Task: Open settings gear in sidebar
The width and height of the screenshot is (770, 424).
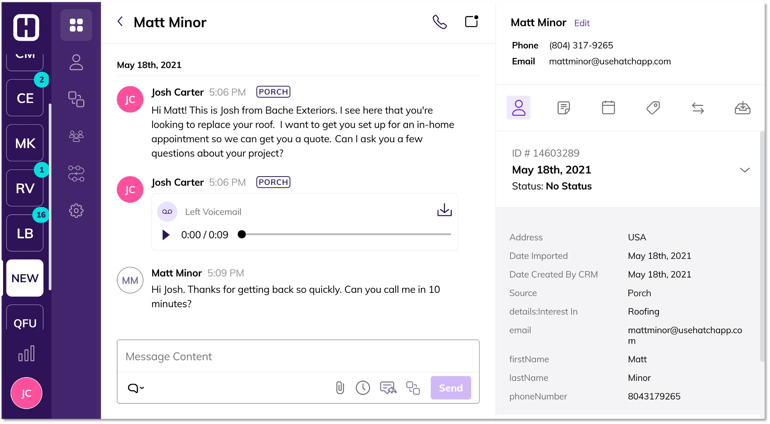Action: click(76, 211)
